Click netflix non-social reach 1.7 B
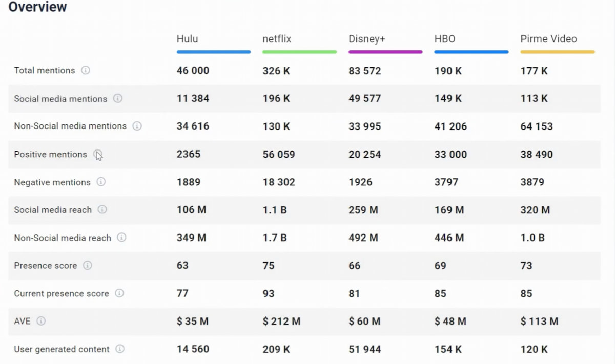615x364 pixels. pos(275,238)
